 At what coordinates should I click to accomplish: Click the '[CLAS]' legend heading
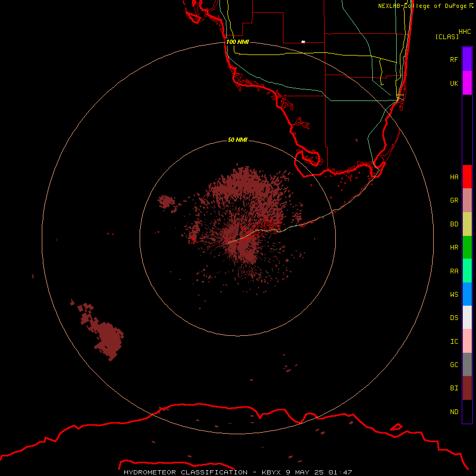tap(447, 36)
